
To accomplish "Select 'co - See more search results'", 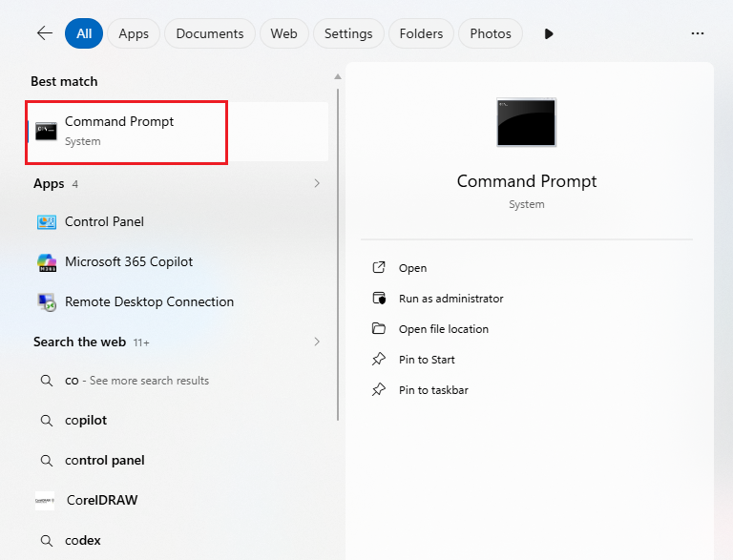I will point(178,381).
